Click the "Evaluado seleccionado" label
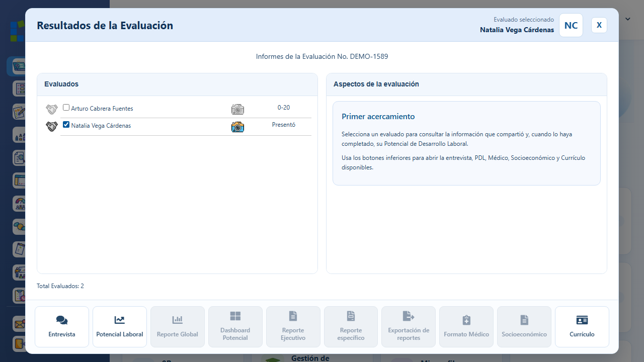This screenshot has width=644, height=362. (x=524, y=20)
